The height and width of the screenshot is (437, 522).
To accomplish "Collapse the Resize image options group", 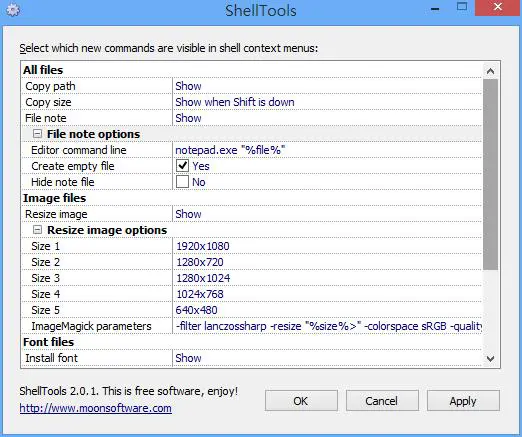I will click(37, 230).
